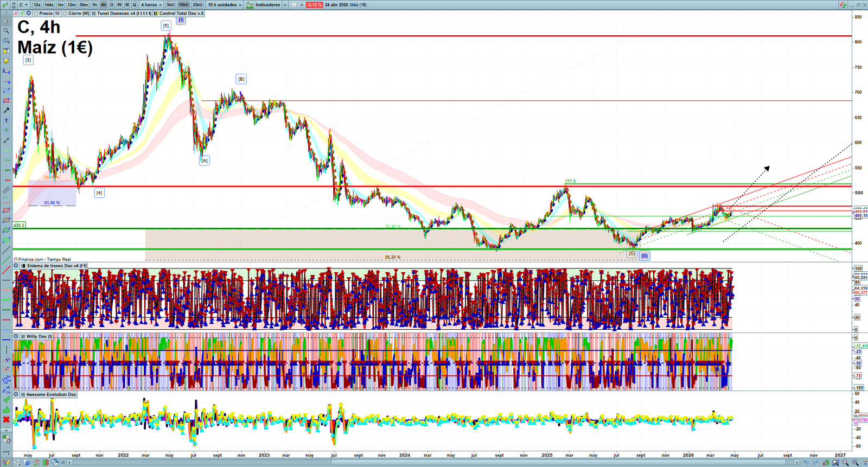This screenshot has height=467, width=868.
Task: Open the list icon next to Precio
Action: coord(58,14)
